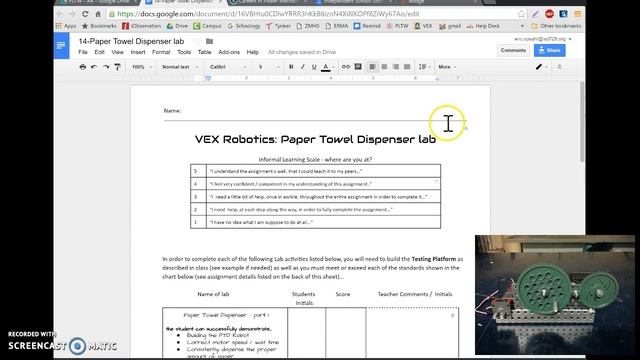Open the Help menu
640x360 pixels.
tap(253, 52)
